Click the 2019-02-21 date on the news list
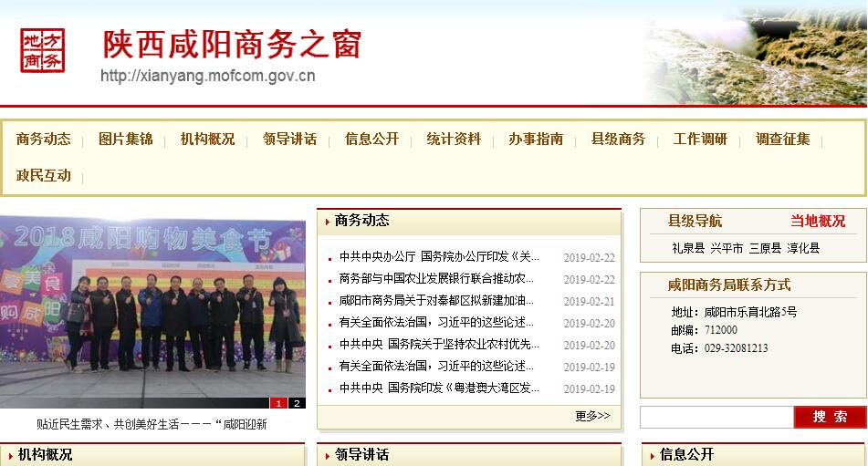 589,302
